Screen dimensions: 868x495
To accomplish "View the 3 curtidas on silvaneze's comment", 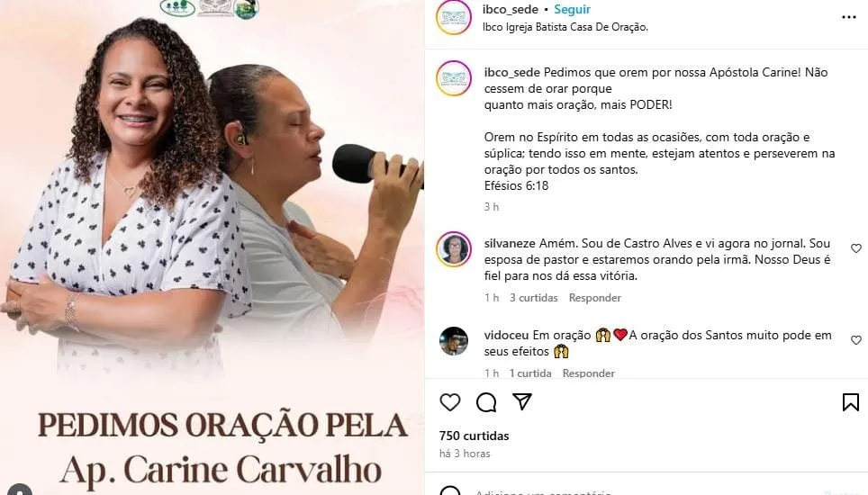I will pyautogui.click(x=534, y=298).
